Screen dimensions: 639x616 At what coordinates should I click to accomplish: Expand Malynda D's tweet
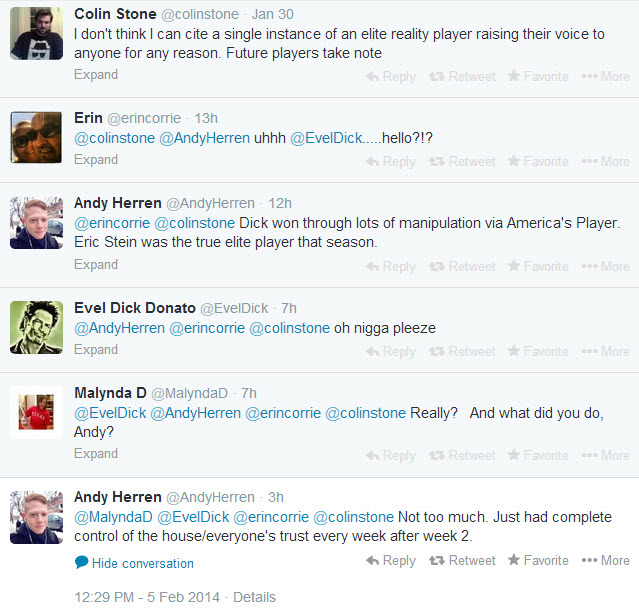(96, 454)
